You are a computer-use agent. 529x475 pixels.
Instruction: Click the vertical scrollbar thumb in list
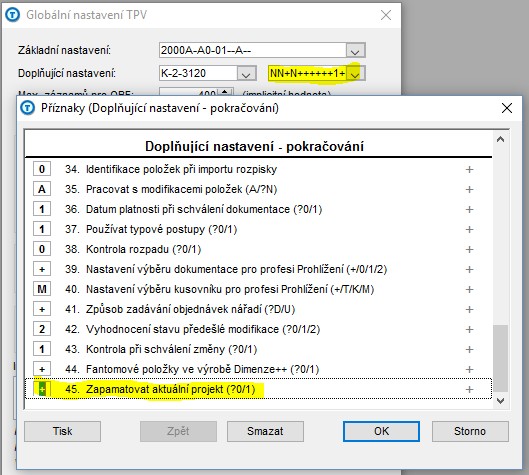(x=500, y=358)
